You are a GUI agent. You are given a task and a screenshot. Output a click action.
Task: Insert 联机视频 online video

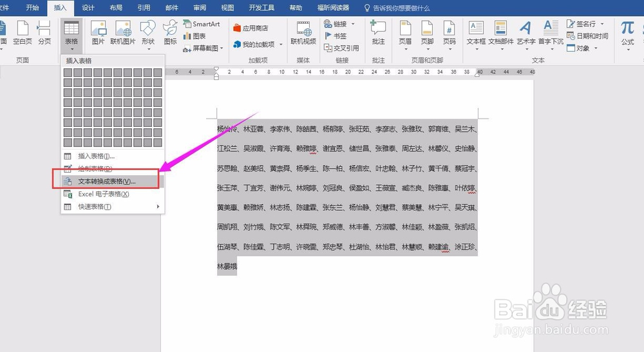coord(303,32)
